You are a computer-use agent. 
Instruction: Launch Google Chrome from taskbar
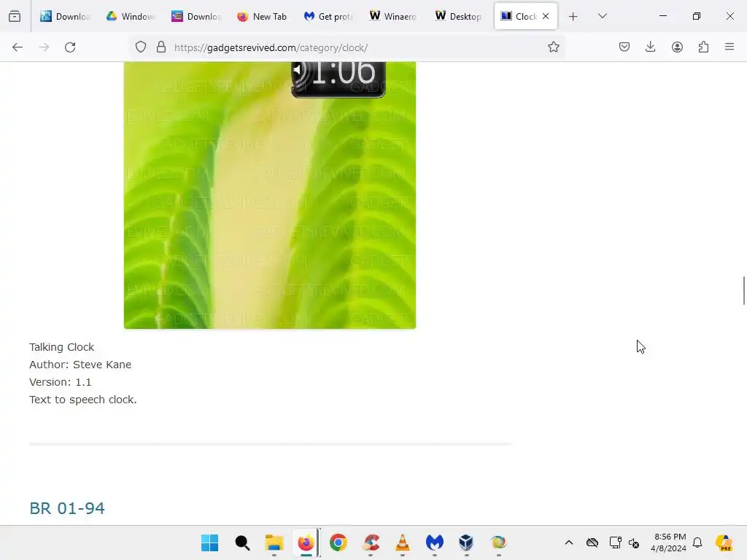click(x=338, y=542)
